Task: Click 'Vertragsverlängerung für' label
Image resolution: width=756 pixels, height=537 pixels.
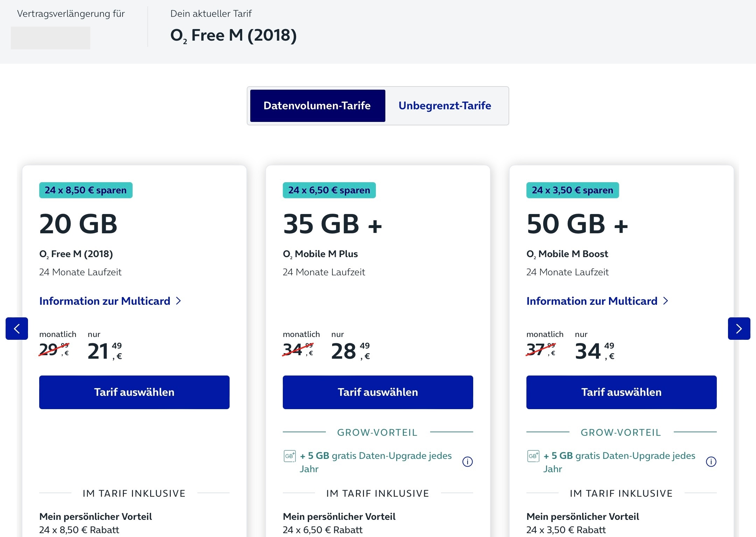Action: click(x=71, y=14)
